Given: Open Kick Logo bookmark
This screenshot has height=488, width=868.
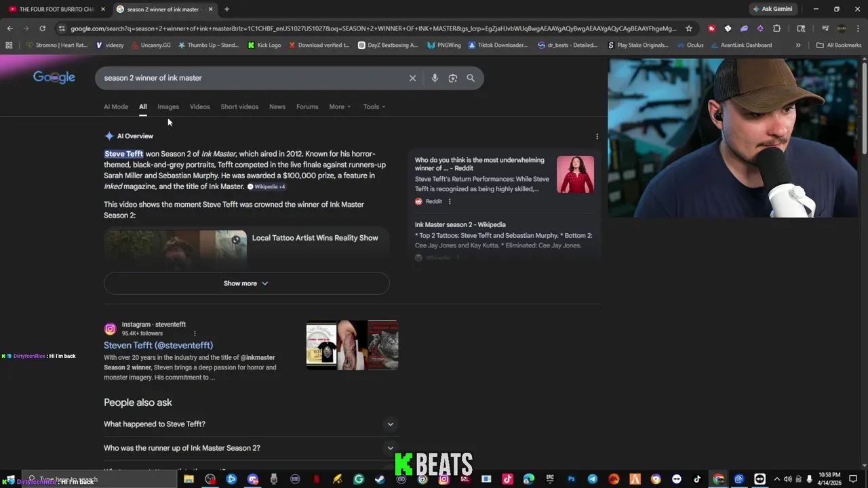Looking at the screenshot, I should click(x=264, y=45).
